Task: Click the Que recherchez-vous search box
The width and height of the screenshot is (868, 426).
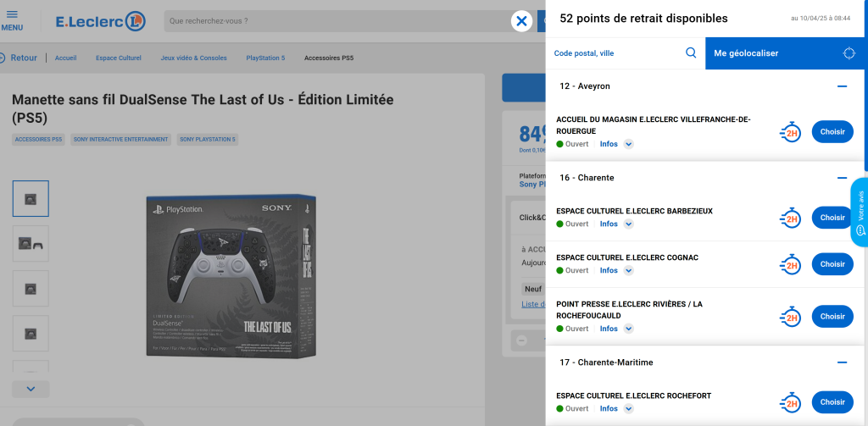Action: tap(350, 21)
